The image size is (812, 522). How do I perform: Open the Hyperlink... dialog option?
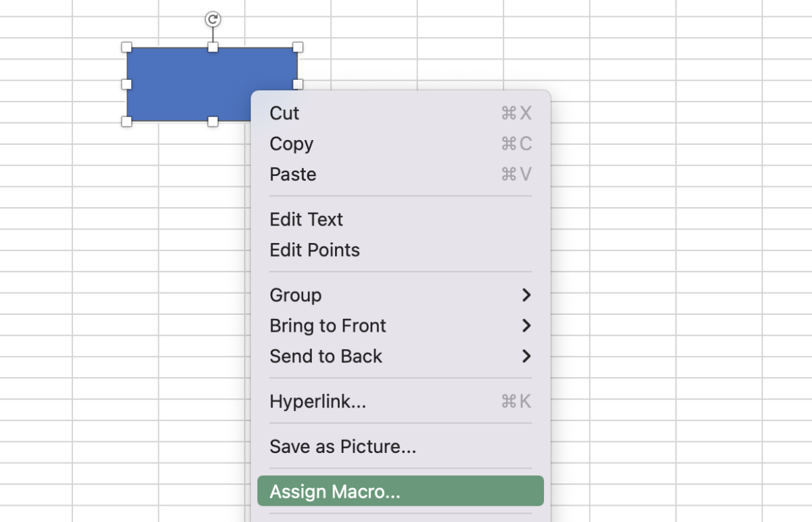click(x=318, y=401)
